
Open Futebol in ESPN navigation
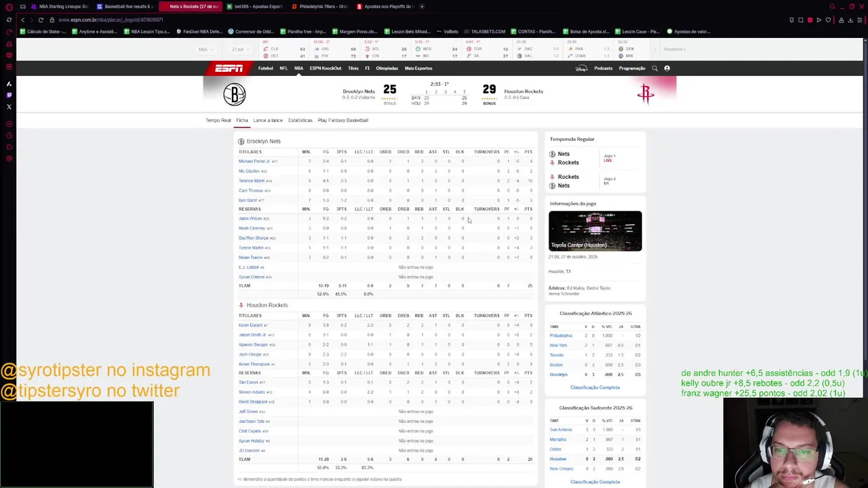click(x=266, y=68)
